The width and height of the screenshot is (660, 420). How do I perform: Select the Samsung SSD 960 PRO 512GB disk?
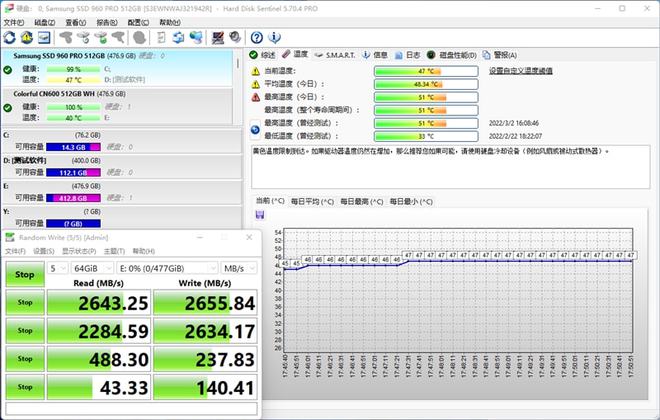tap(117, 68)
